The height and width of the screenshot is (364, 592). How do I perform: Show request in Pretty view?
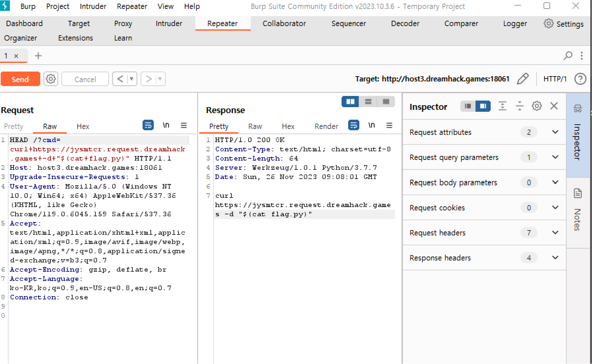[14, 126]
